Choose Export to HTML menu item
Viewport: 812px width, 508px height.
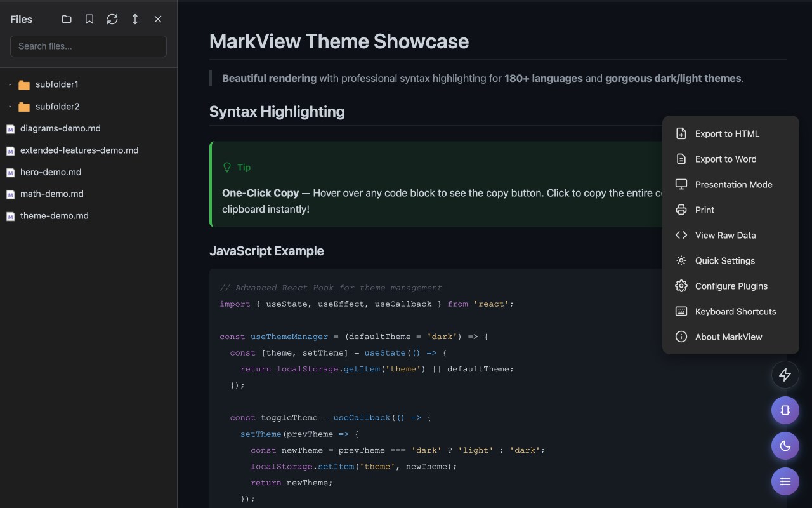(730, 133)
